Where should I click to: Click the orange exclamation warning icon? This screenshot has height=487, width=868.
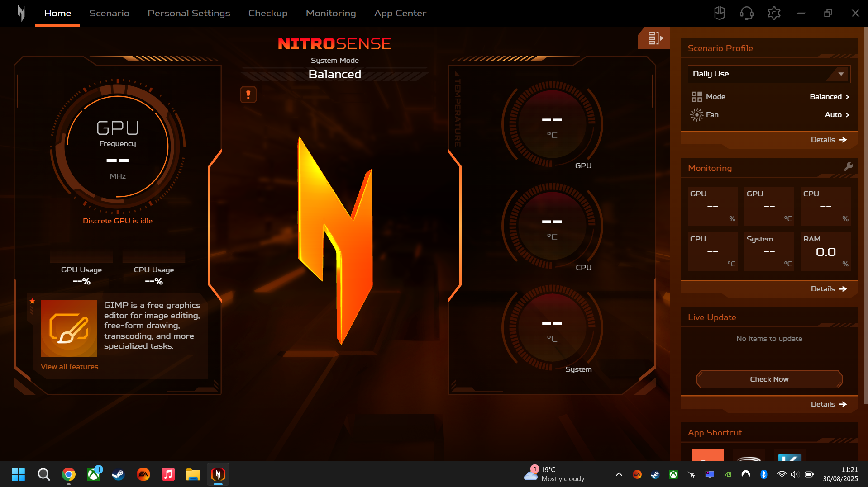248,95
